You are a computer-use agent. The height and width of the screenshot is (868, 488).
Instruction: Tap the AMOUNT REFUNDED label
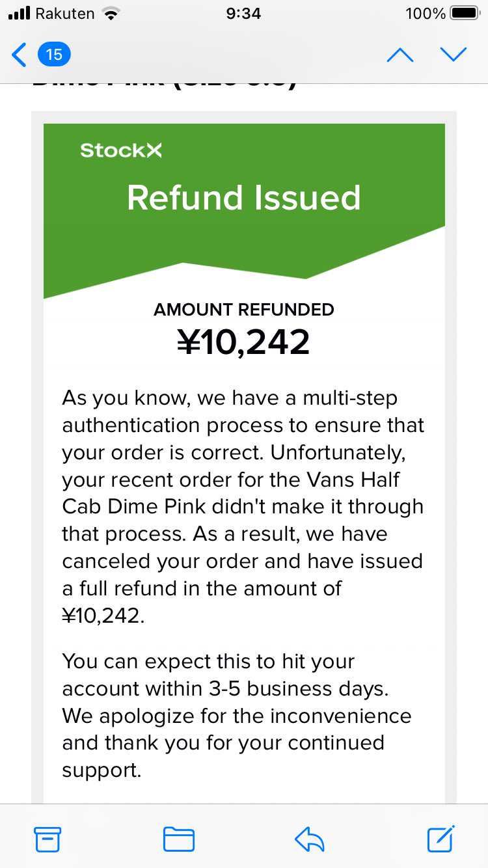coord(243,310)
